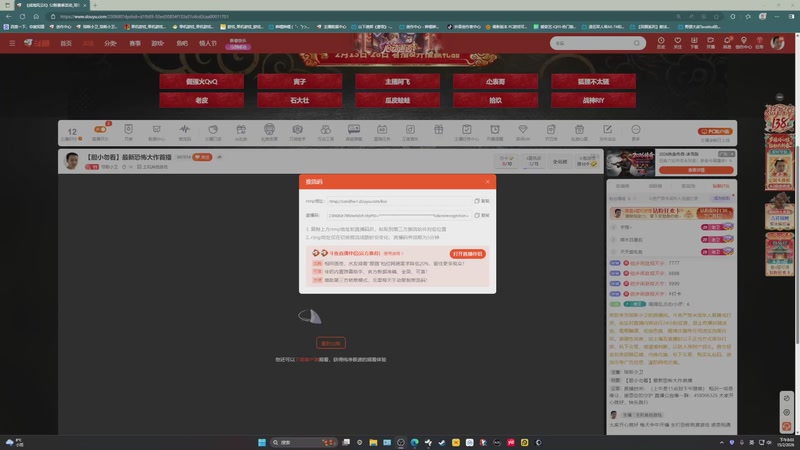Click the taskbar search box

pos(303,442)
